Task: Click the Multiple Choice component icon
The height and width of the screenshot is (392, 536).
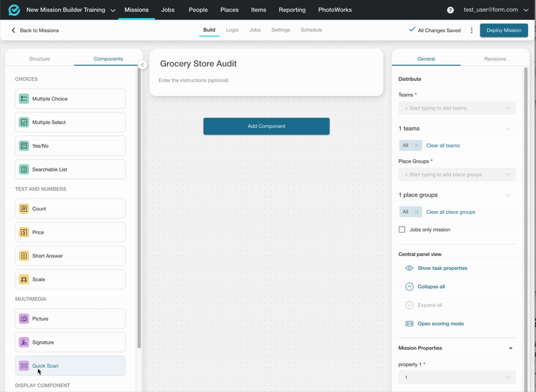Action: [x=24, y=99]
